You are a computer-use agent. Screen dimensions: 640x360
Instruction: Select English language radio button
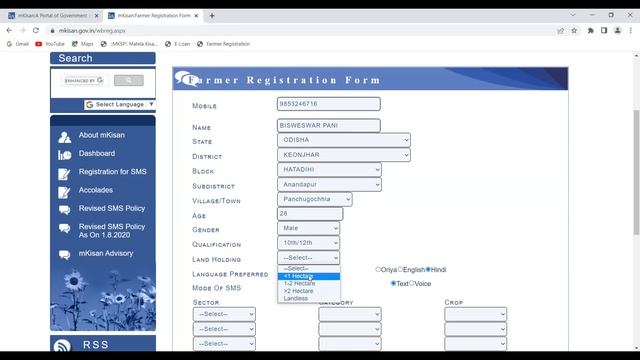[x=400, y=269]
